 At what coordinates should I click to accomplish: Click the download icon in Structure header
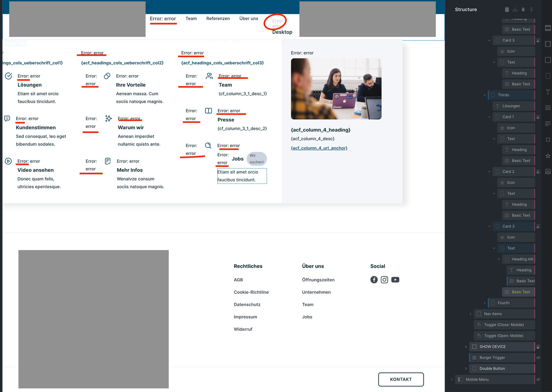point(515,9)
